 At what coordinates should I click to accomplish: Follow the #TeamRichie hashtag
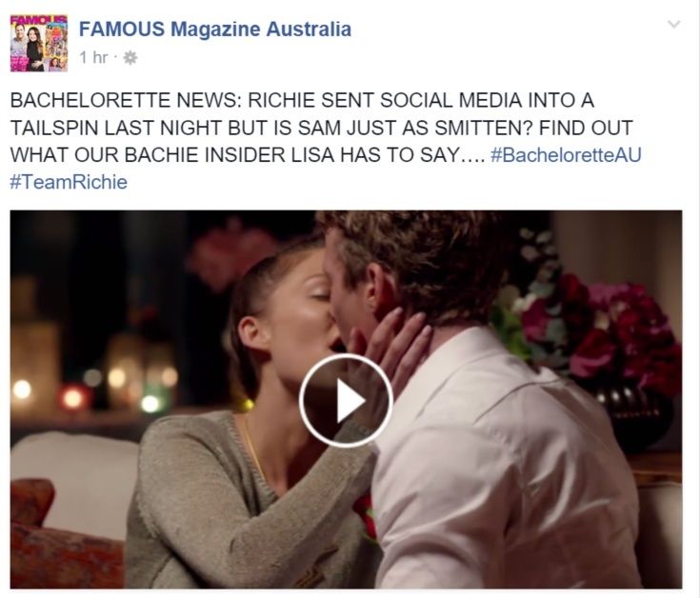(x=69, y=182)
